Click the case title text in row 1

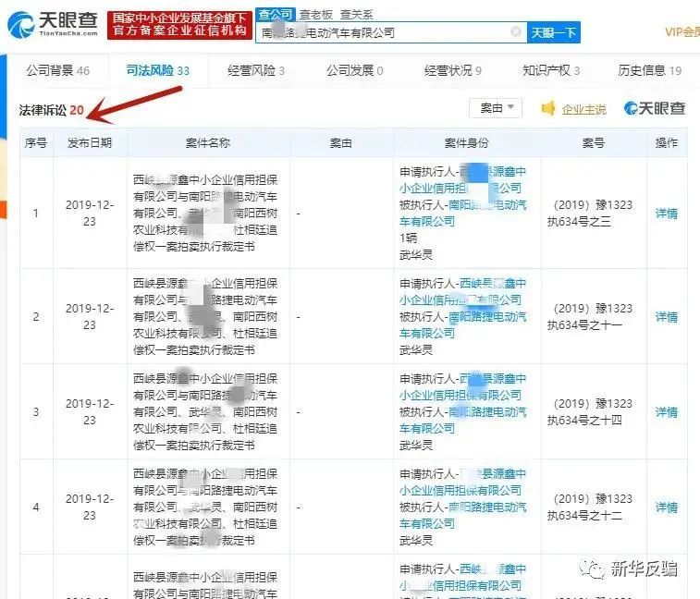pyautogui.click(x=205, y=213)
